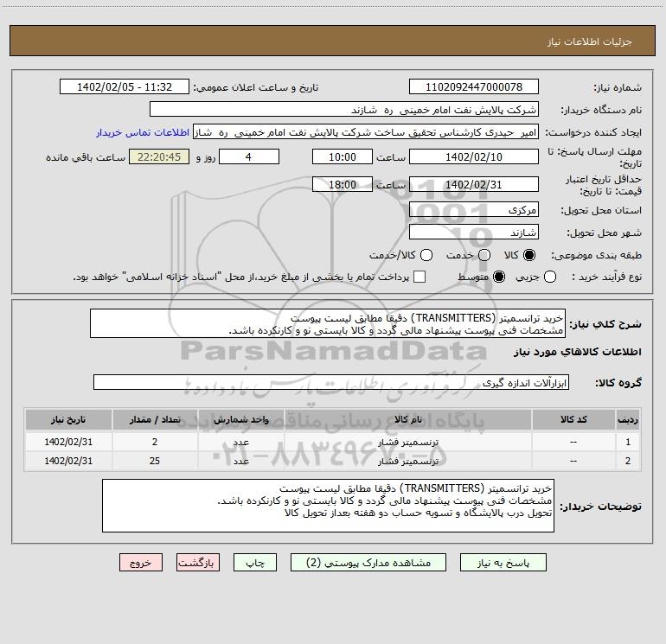Click the شرح کلی نیاز description box
This screenshot has width=666, height=644.
(x=328, y=323)
